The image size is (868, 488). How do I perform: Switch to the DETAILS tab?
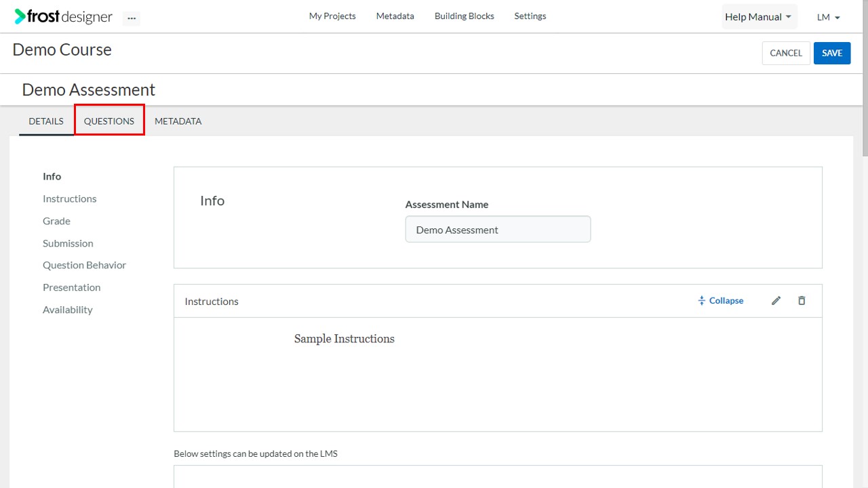[x=46, y=121]
